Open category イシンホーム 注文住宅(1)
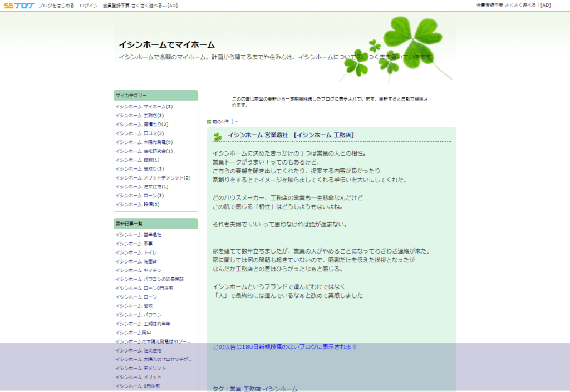Screen dimensions: 570x392 pyautogui.click(x=142, y=187)
